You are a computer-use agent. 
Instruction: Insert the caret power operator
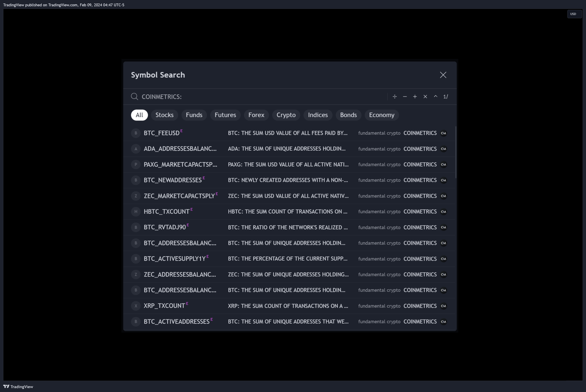pyautogui.click(x=435, y=96)
